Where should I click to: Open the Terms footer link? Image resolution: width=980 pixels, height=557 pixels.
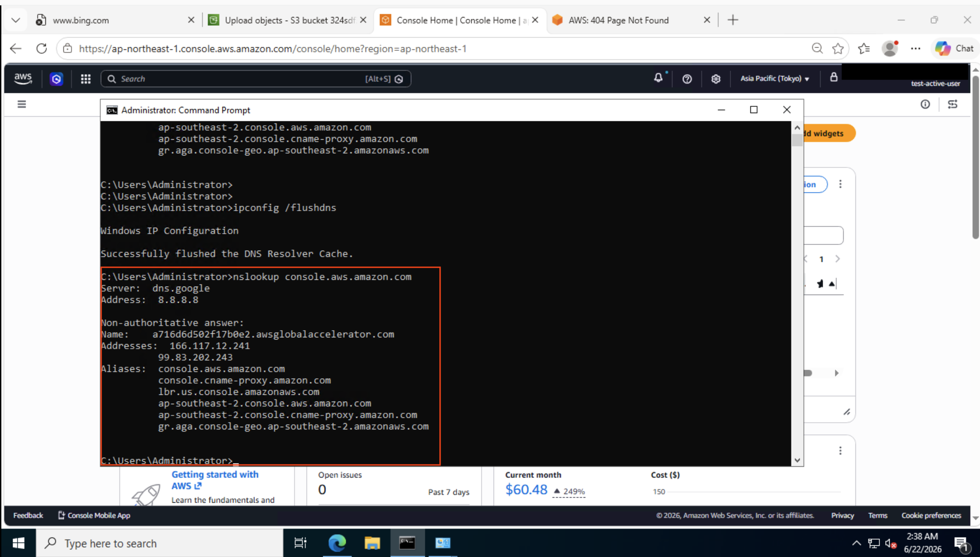pyautogui.click(x=878, y=515)
